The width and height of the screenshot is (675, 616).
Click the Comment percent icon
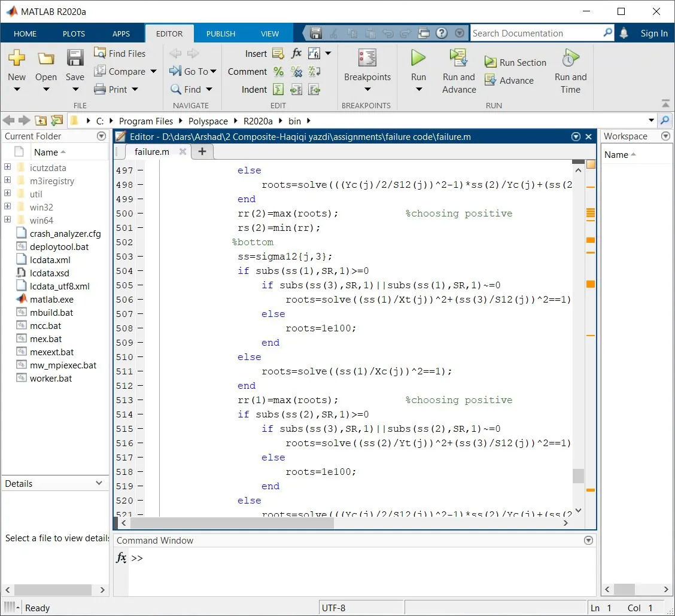(x=278, y=72)
